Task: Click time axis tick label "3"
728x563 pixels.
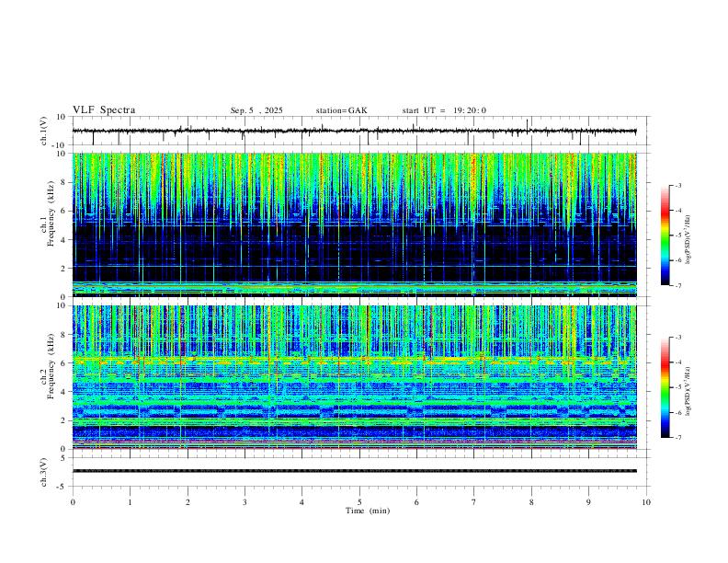Action: [x=245, y=502]
